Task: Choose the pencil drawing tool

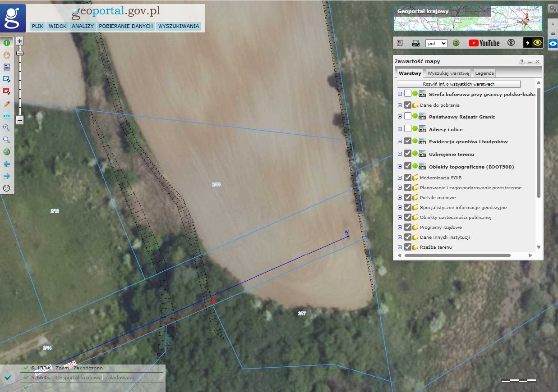Action: click(7, 104)
